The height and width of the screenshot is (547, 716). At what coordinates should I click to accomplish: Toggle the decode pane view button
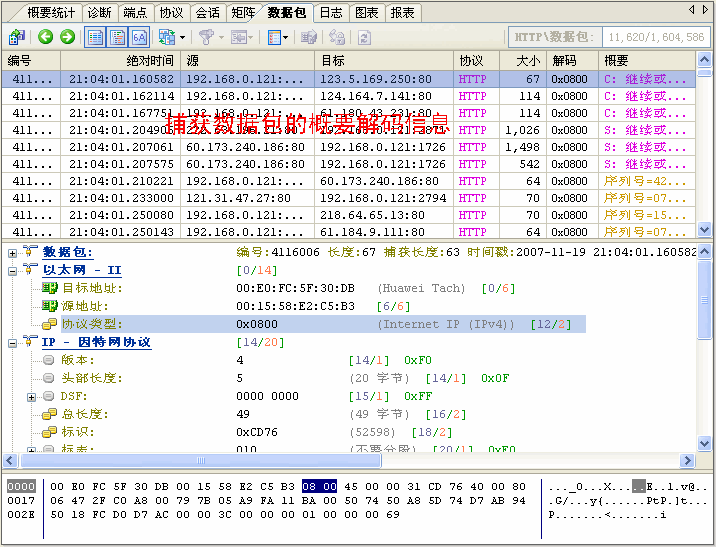pyautogui.click(x=117, y=37)
